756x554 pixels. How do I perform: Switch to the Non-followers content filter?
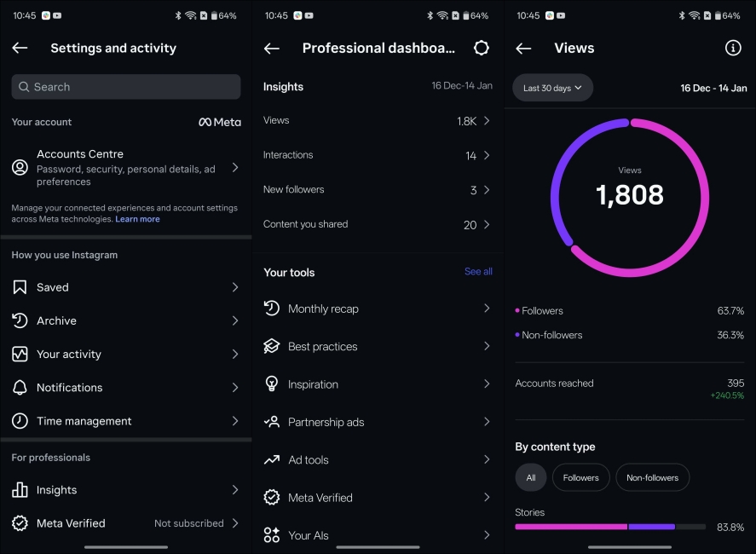click(x=652, y=477)
